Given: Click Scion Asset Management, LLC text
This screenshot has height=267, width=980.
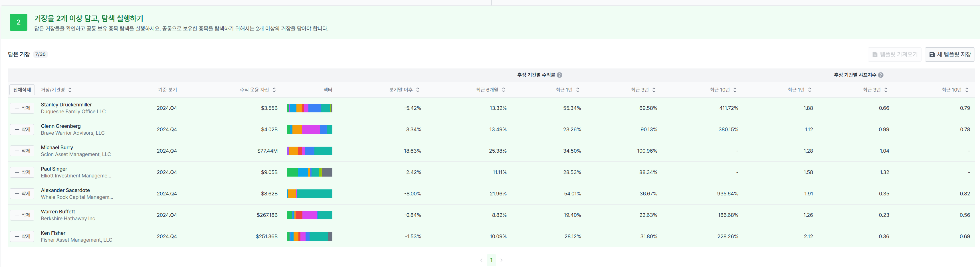Looking at the screenshot, I should (x=76, y=154).
